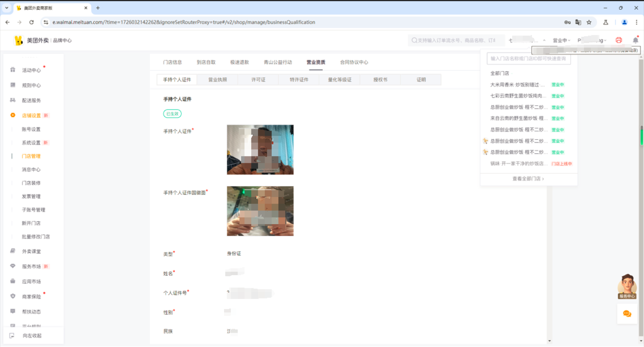This screenshot has width=644, height=347.
Task: Open the account name dropdown beside the printer
Action: [x=592, y=40]
